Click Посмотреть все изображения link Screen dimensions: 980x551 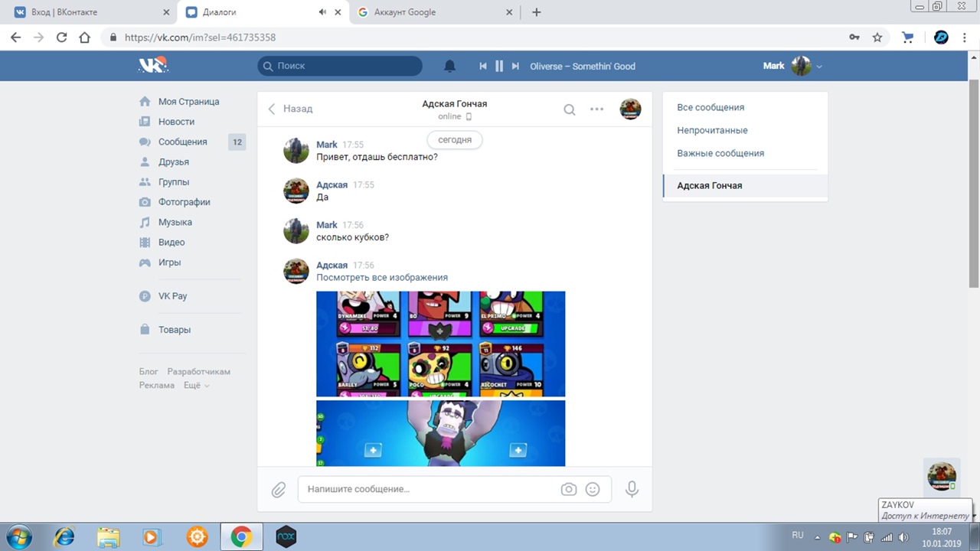pyautogui.click(x=382, y=278)
